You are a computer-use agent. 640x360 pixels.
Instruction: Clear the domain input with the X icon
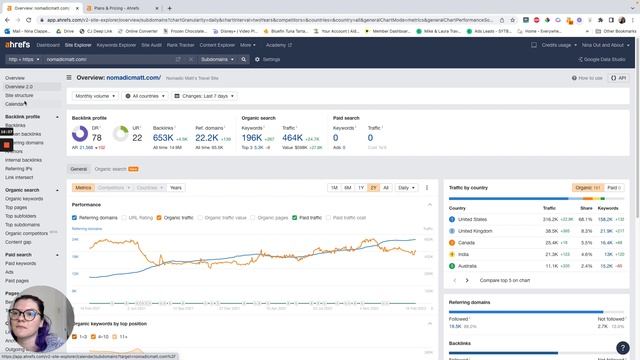(x=191, y=59)
